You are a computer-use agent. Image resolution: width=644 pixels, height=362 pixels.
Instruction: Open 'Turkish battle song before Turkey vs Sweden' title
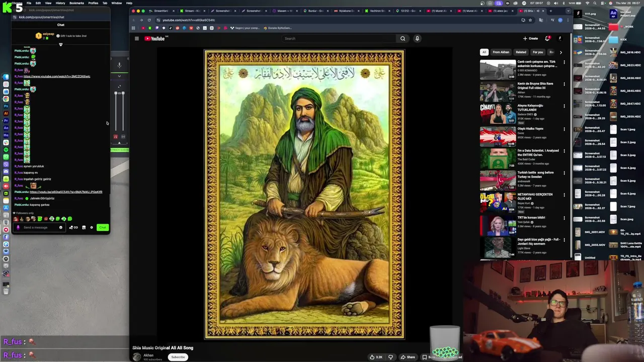pos(535,174)
